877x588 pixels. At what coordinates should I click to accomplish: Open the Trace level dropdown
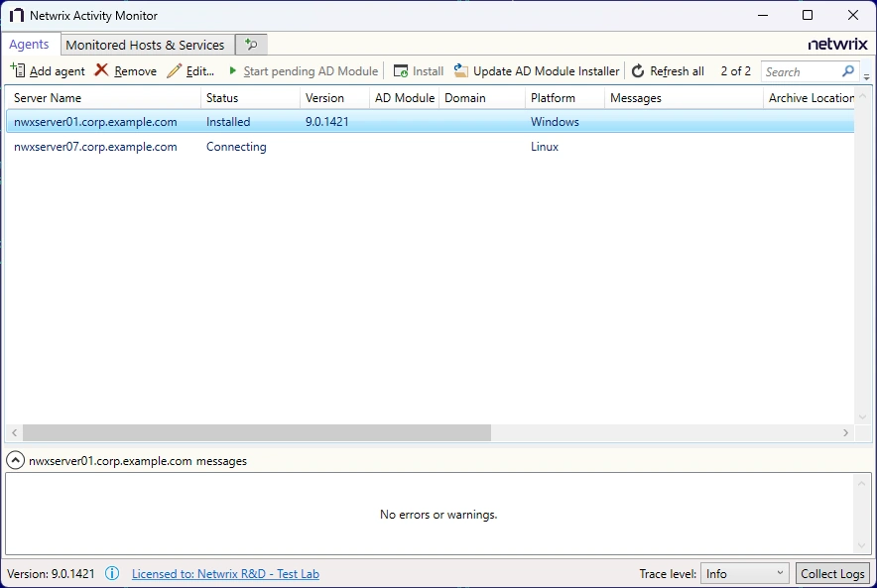(x=744, y=573)
